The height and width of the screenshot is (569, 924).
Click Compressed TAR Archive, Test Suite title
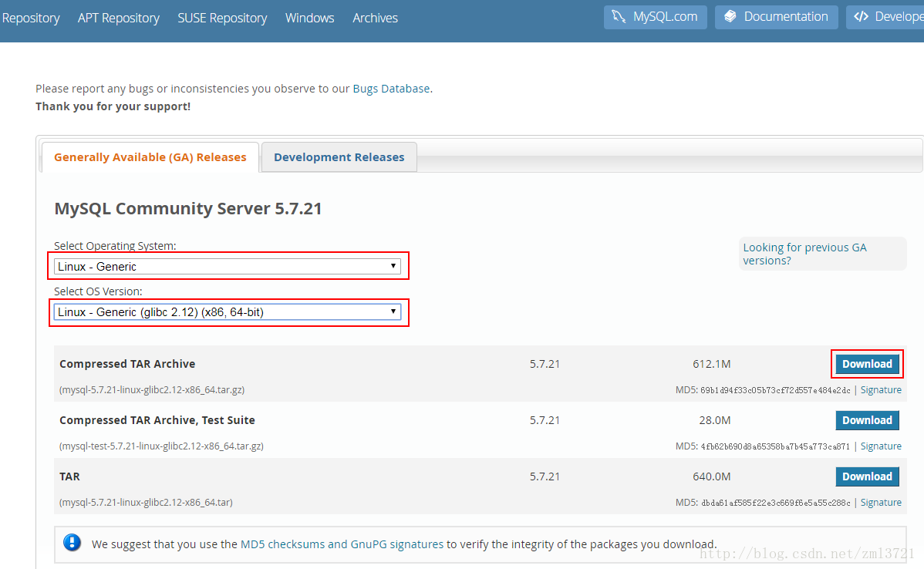point(157,420)
